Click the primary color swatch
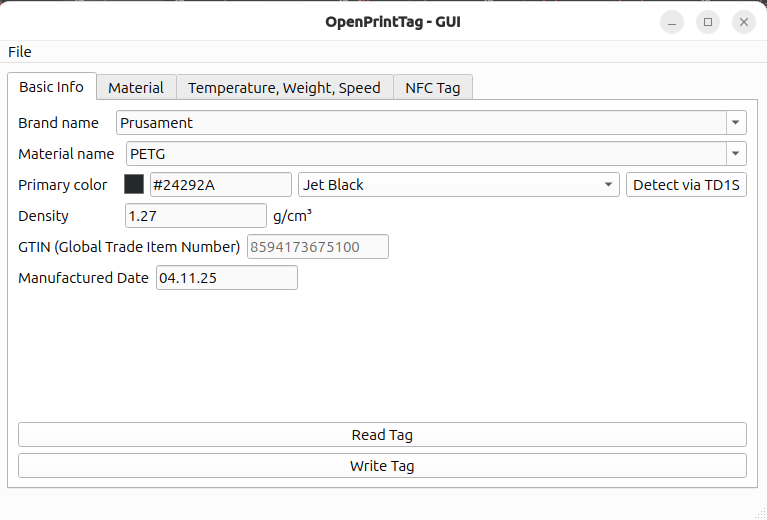 (134, 184)
